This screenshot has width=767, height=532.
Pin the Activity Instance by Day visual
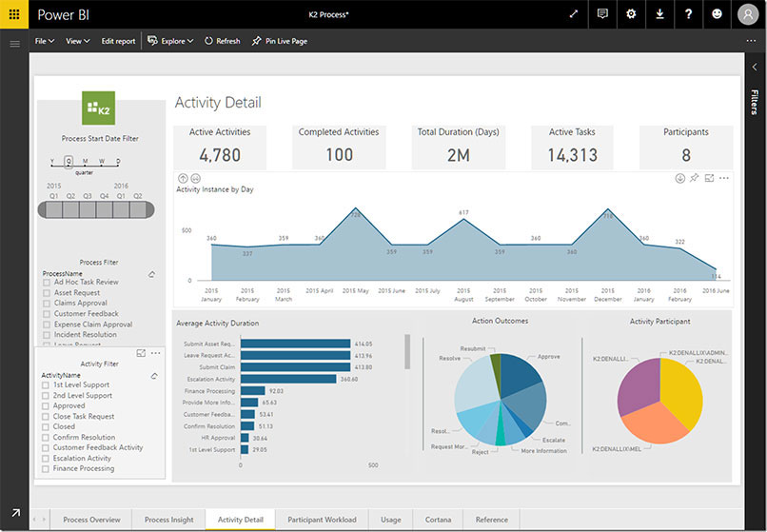[x=694, y=178]
